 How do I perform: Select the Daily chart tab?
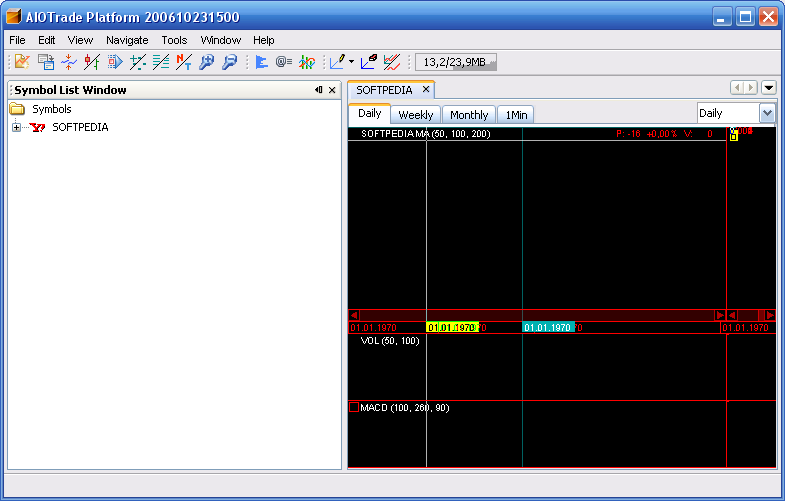tap(369, 114)
